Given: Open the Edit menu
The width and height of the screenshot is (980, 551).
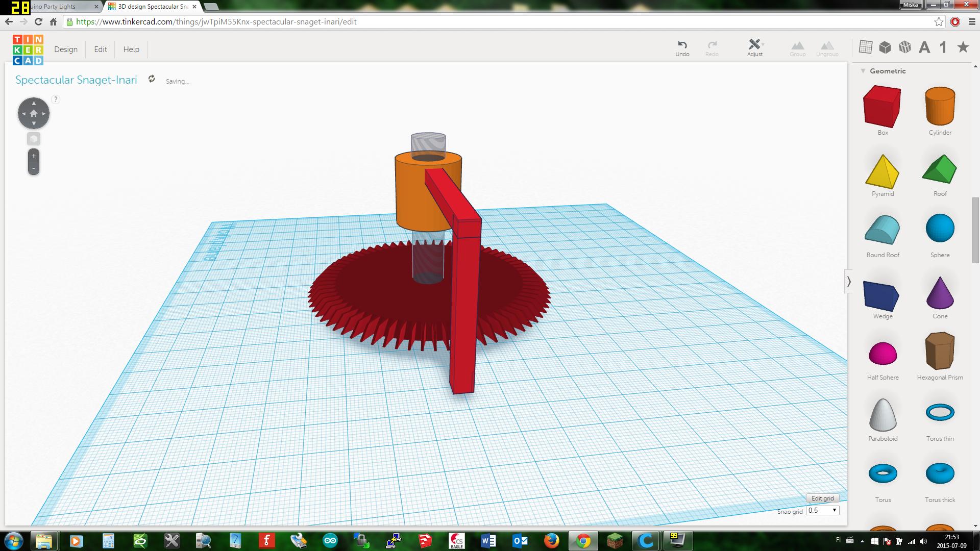Looking at the screenshot, I should pyautogui.click(x=101, y=49).
